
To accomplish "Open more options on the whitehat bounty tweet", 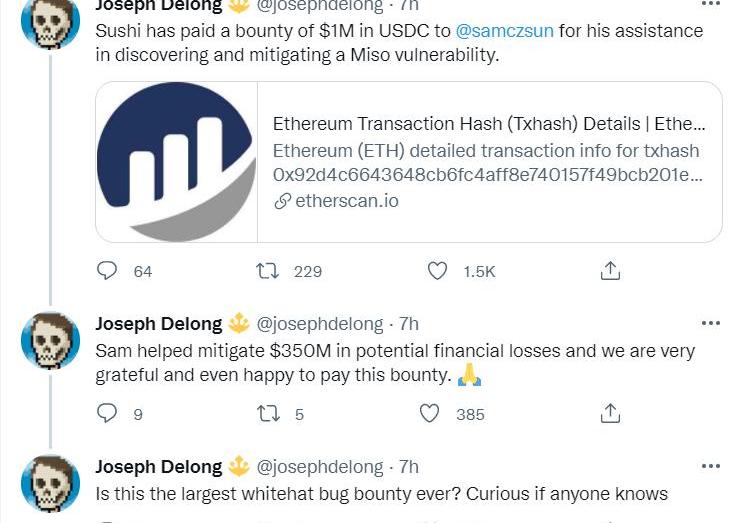I will coord(711,467).
